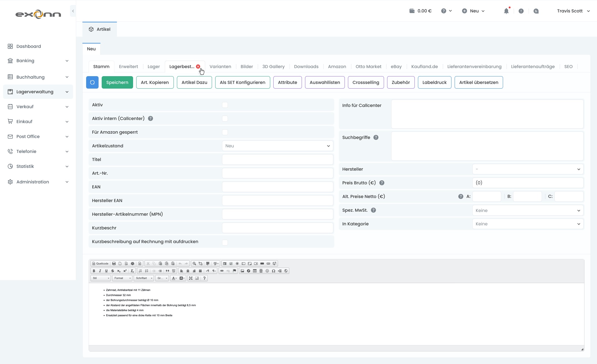
Task: Open the Travis Scott user menu
Action: (573, 11)
